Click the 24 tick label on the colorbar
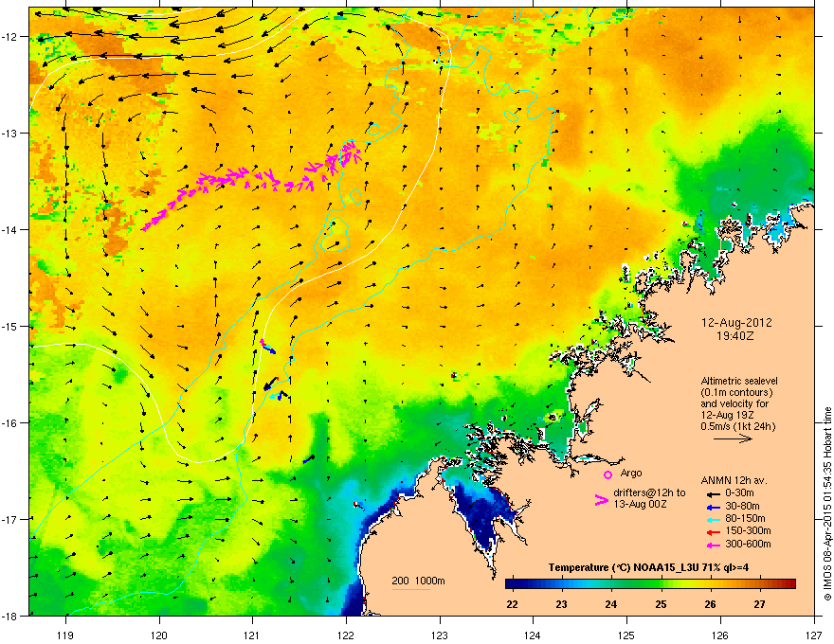 coord(610,604)
